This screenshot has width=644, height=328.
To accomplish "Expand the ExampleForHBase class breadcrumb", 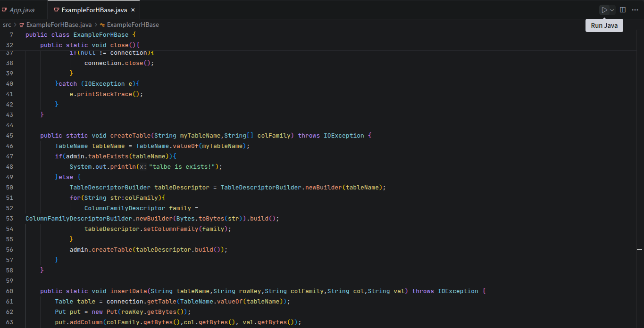I will pyautogui.click(x=129, y=25).
